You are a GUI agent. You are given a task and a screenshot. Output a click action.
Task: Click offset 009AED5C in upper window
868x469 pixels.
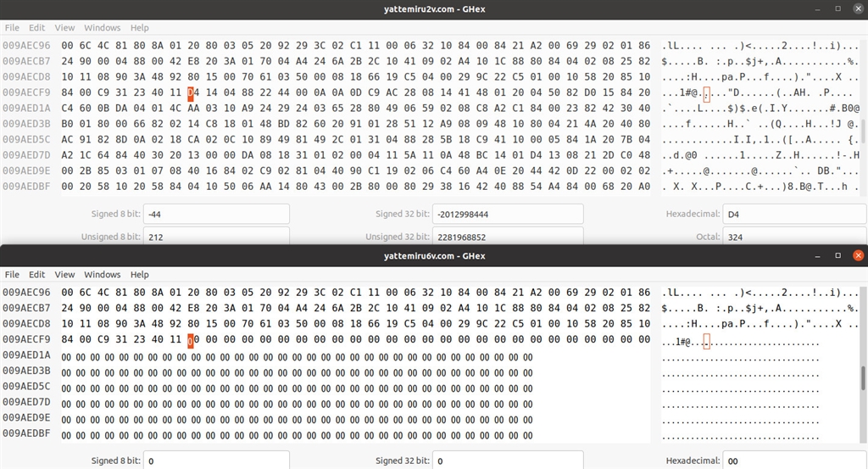click(26, 140)
